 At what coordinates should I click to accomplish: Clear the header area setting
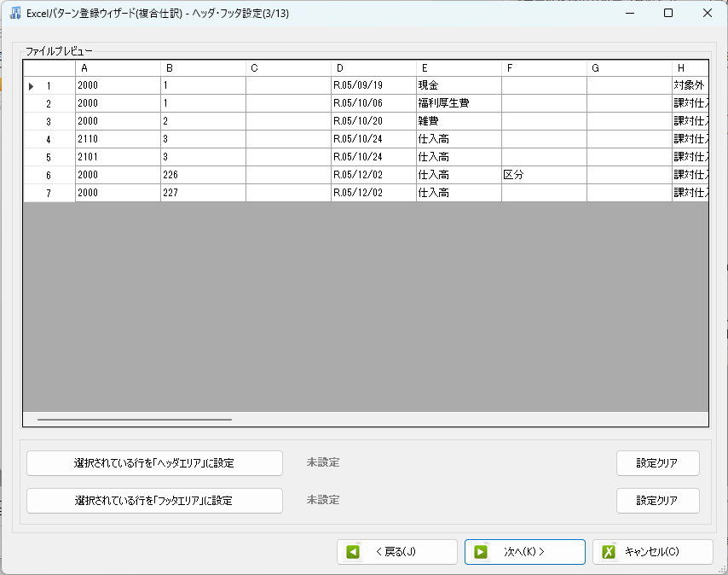657,463
